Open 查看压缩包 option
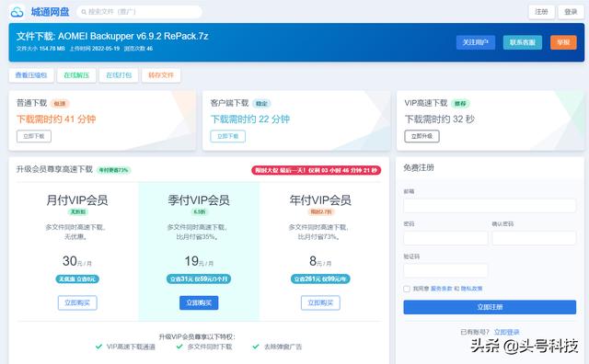Viewport: 589px width, 364px height. 31,75
